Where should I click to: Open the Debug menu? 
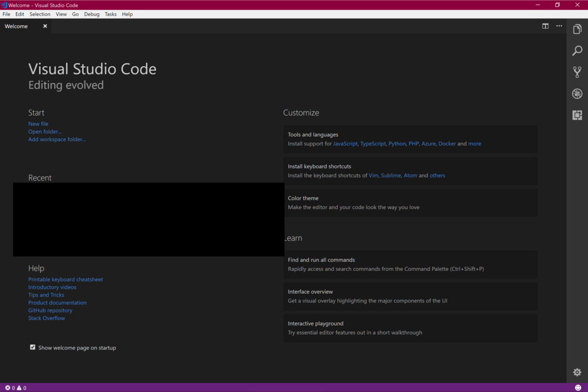[x=91, y=14]
